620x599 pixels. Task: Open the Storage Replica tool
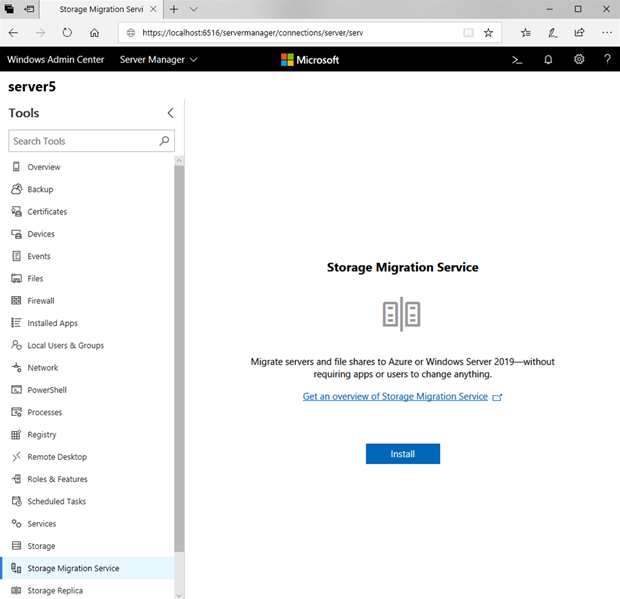click(87, 590)
